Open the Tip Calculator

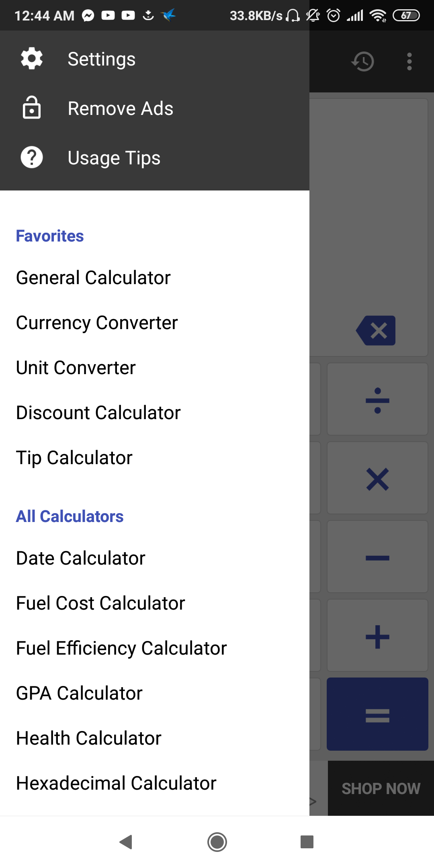coord(74,458)
